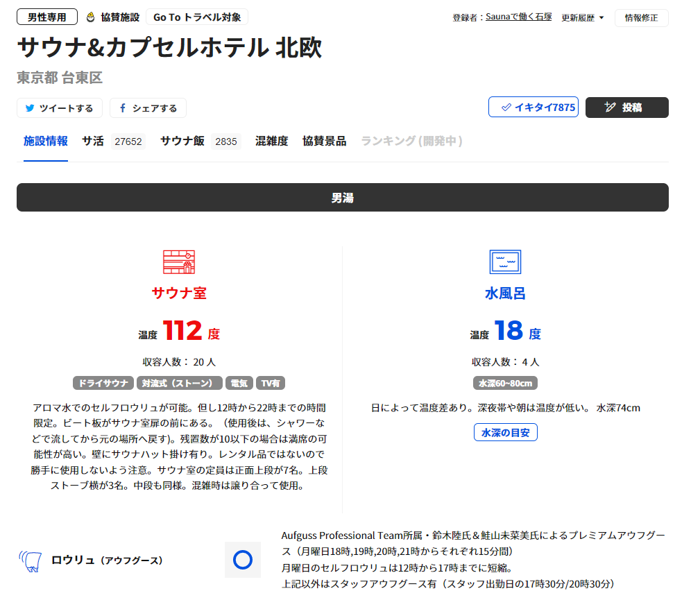Click the TV有 tag
700x591 pixels.
coord(271,383)
